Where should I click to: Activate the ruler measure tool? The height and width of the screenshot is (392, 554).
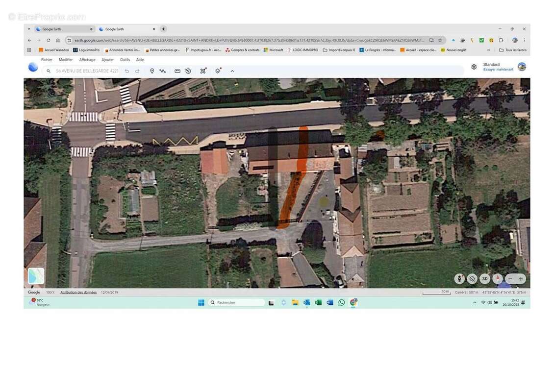[x=177, y=71]
